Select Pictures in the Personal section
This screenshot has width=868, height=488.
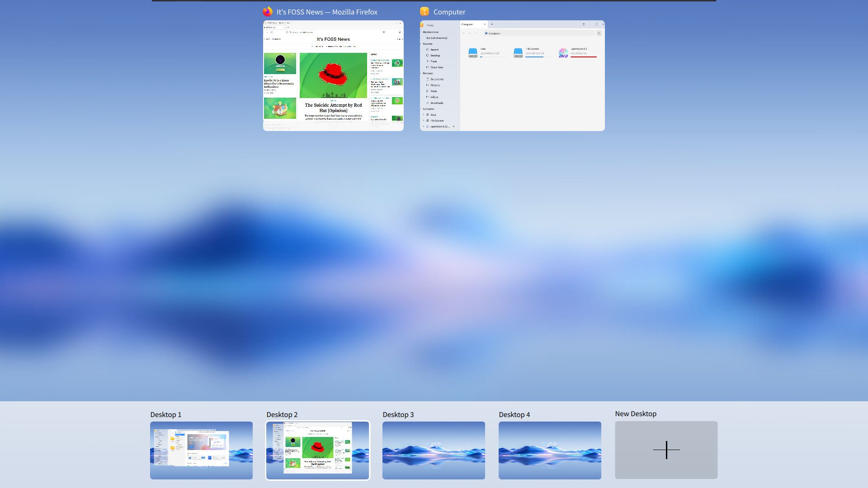coord(435,85)
